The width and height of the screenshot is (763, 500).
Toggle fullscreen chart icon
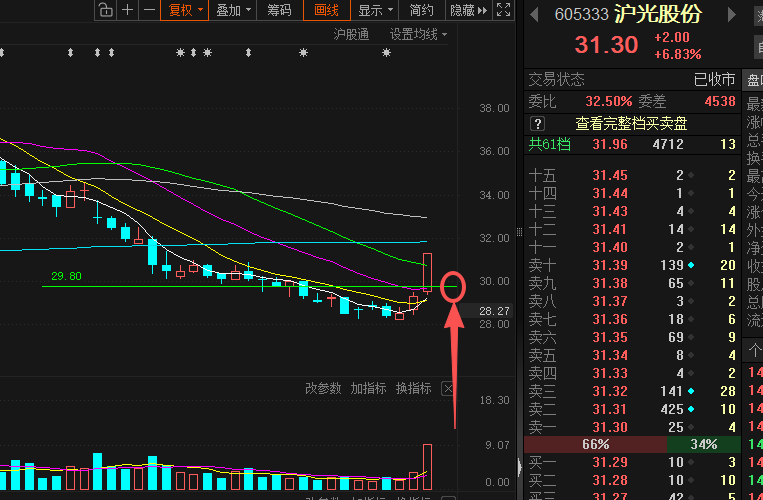pos(504,10)
